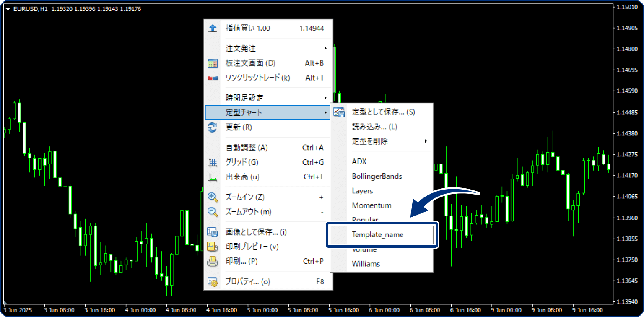The width and height of the screenshot is (644, 317).
Task: Apply the BollingerBands template
Action: (376, 176)
